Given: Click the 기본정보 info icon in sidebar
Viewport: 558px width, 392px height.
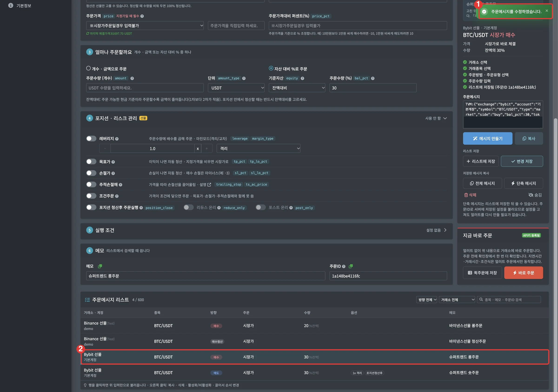Looking at the screenshot, I should (x=10, y=5).
